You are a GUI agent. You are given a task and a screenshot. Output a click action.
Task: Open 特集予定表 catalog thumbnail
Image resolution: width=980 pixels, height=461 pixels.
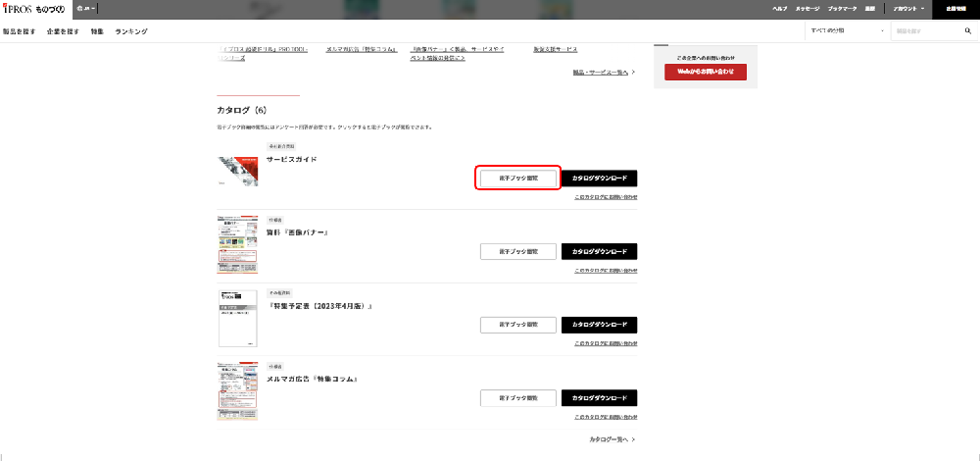237,318
